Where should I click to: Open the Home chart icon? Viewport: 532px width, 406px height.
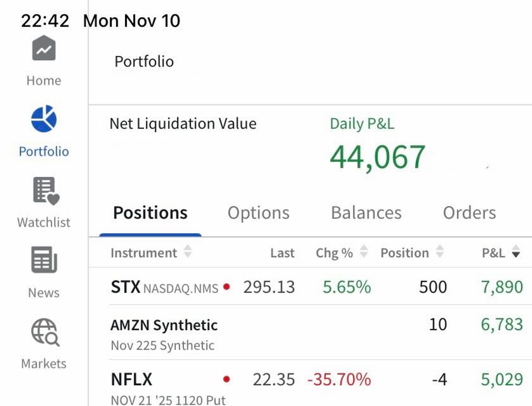tap(43, 48)
